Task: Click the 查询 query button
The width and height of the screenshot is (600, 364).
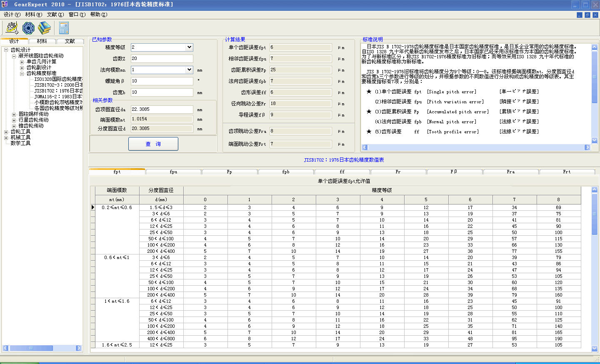Action: pos(153,144)
